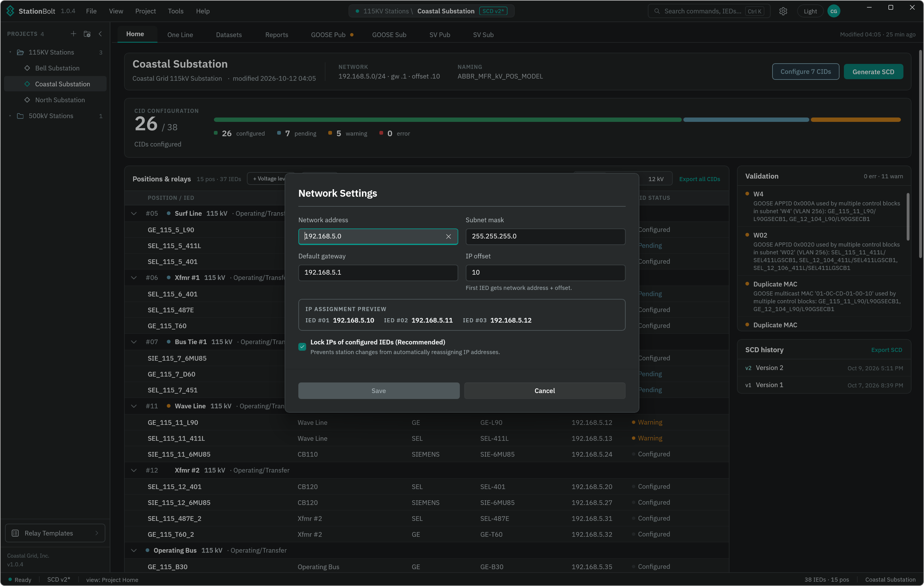Cancel the Network Settings dialog
Viewport: 924px width, 586px height.
545,391
